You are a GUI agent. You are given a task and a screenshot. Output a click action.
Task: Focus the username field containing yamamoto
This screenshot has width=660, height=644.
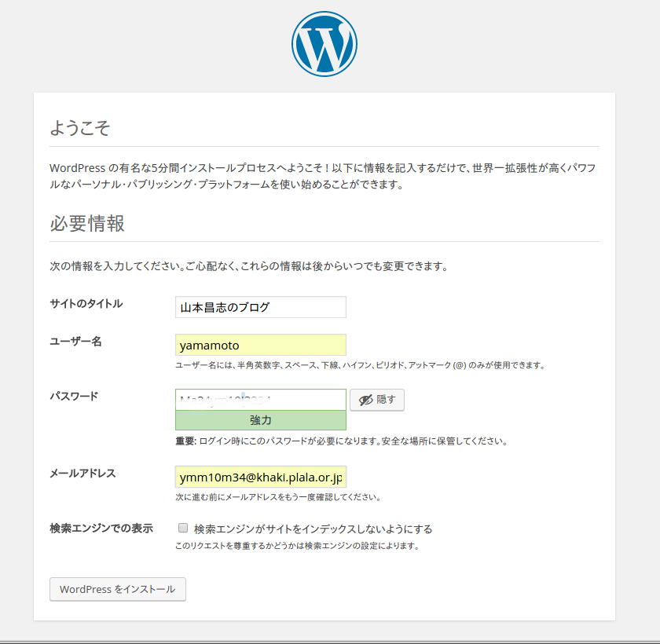[261, 345]
